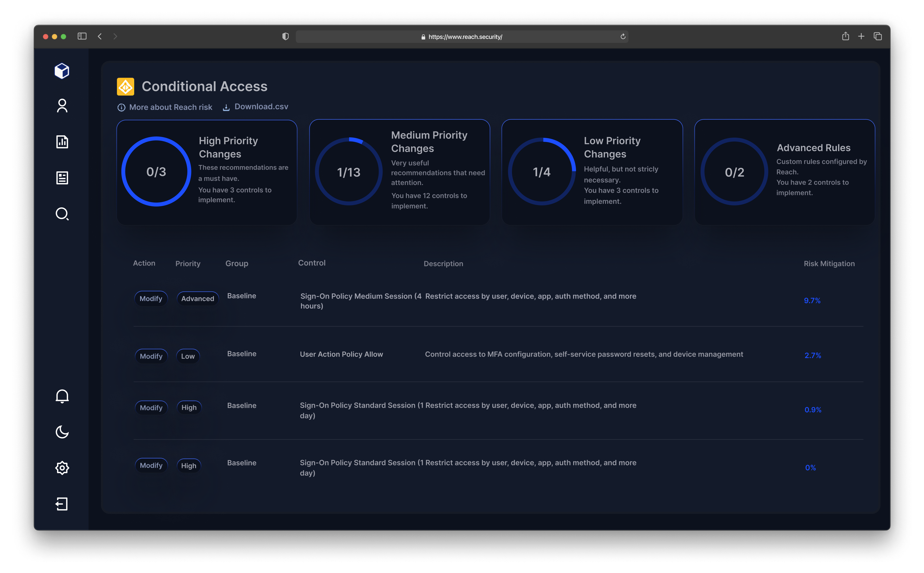Open notifications bell icon
Viewport: 924px width, 573px height.
pos(62,396)
